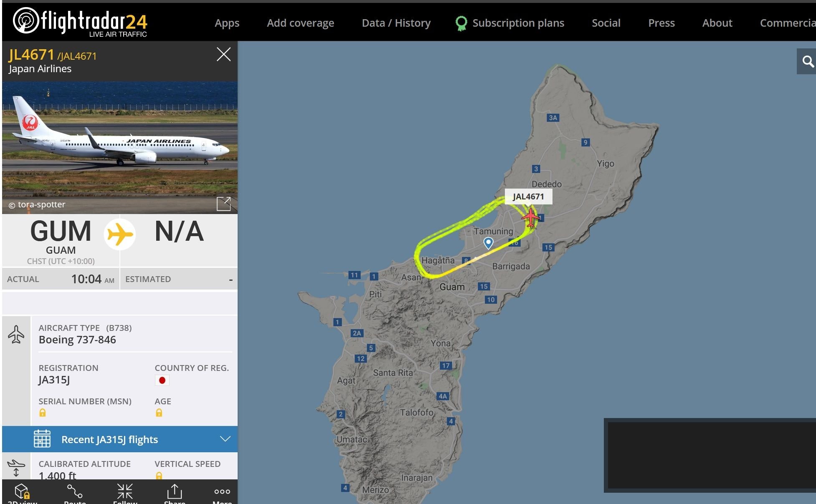Click the JAL4671 callsign label on map
Image resolution: width=816 pixels, height=504 pixels.
(x=528, y=197)
